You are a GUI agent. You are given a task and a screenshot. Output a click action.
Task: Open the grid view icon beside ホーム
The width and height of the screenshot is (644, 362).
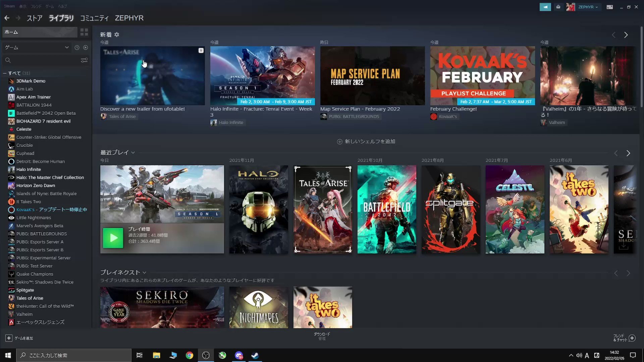pyautogui.click(x=84, y=32)
